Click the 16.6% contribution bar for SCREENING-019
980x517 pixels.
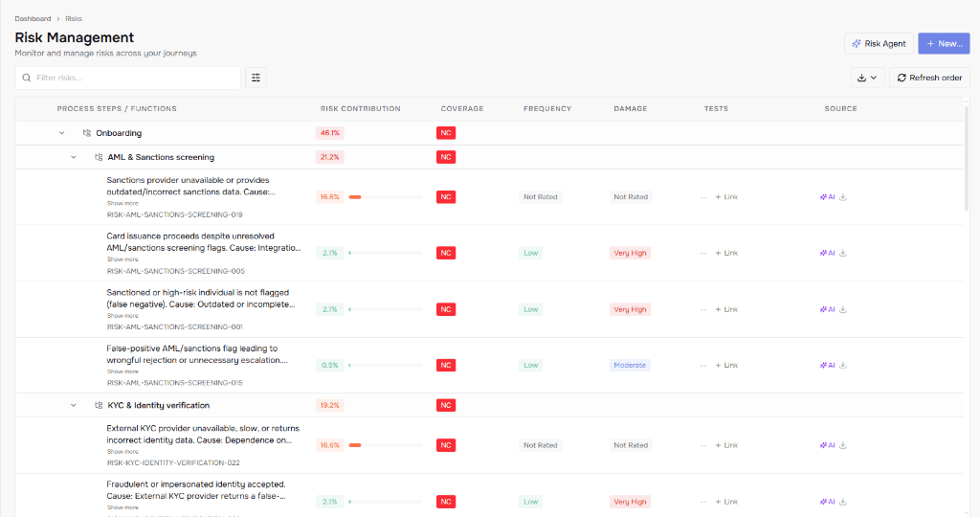(385, 197)
